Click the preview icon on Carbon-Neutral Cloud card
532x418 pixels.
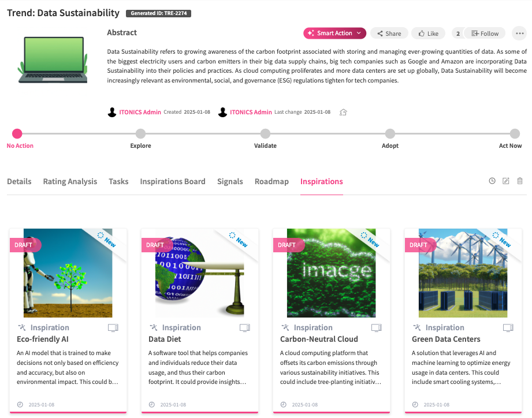(x=377, y=328)
